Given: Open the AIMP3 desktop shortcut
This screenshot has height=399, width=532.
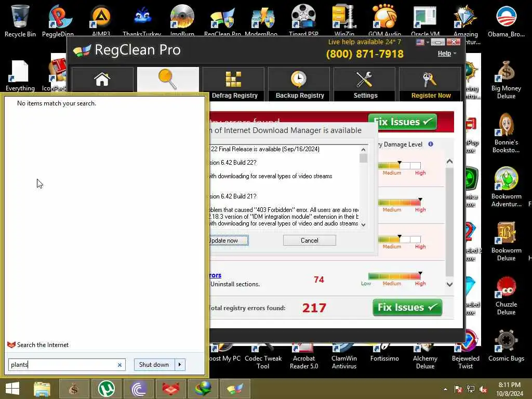Looking at the screenshot, I should (x=101, y=20).
